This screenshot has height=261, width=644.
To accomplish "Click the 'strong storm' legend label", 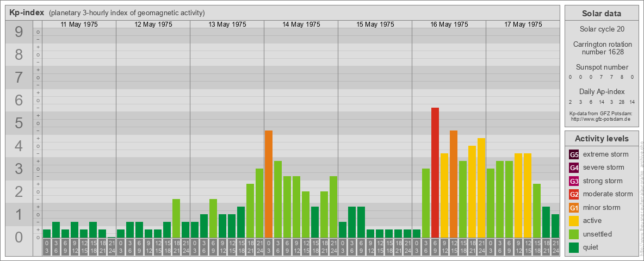I will [603, 181].
